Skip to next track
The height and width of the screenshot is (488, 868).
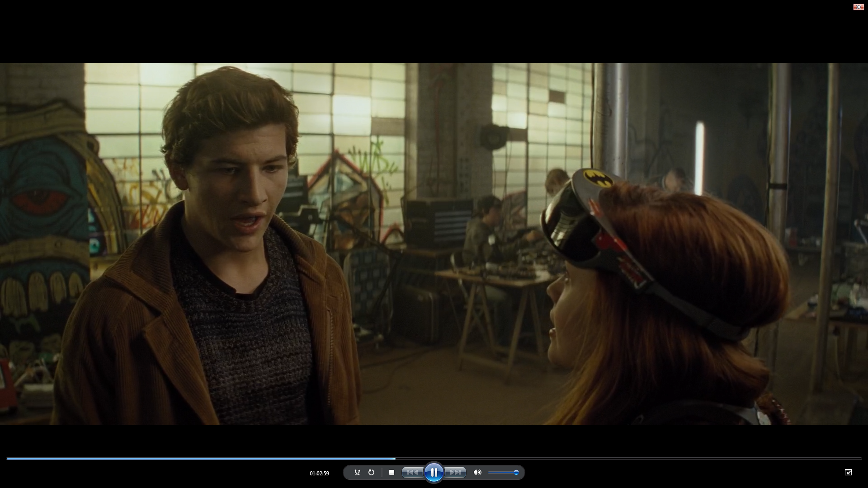pos(455,473)
